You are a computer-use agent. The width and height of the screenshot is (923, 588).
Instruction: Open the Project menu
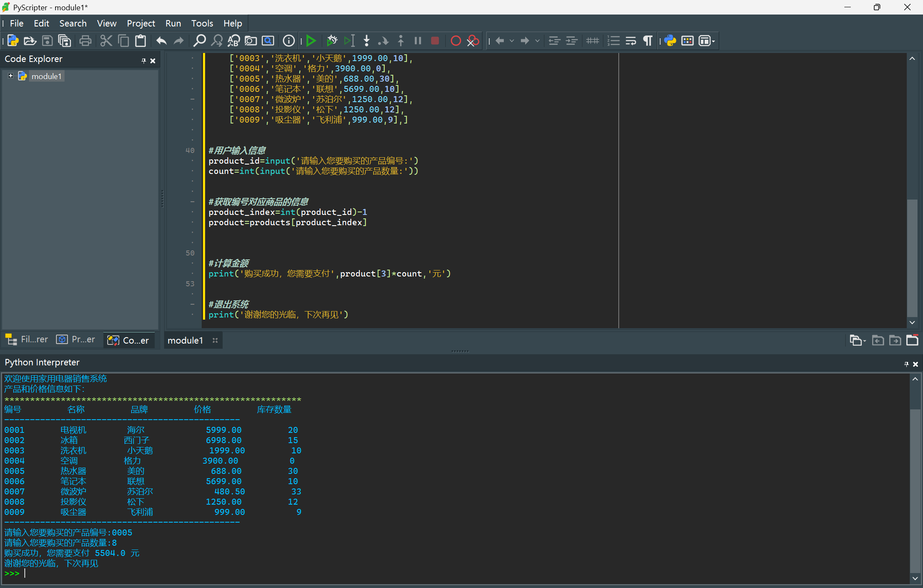point(141,24)
